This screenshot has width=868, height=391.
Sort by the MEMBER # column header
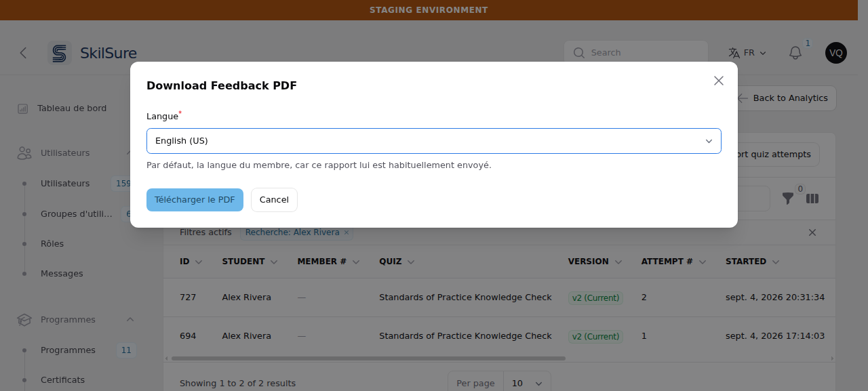pyautogui.click(x=328, y=262)
